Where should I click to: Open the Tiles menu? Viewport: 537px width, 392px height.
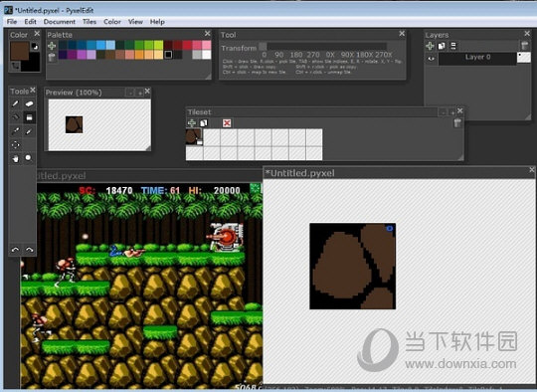coord(89,22)
